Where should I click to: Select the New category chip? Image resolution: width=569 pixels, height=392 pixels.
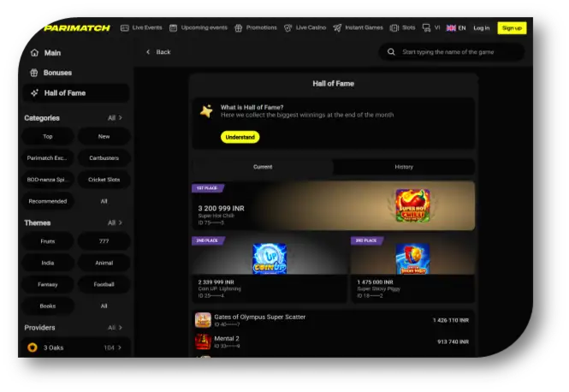pyautogui.click(x=104, y=136)
